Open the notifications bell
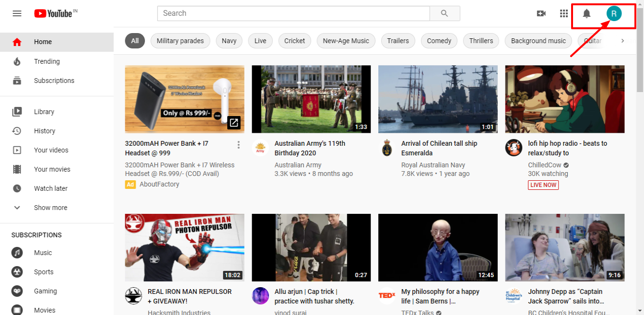 point(586,13)
